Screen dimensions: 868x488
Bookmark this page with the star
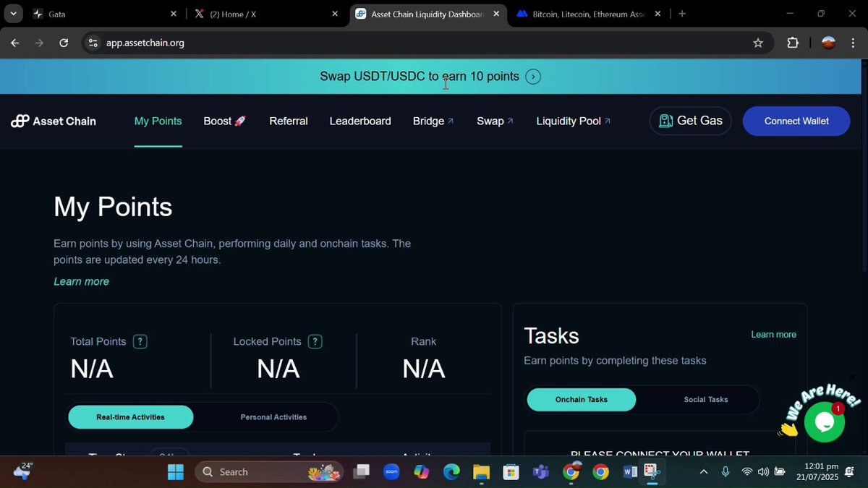(x=758, y=43)
